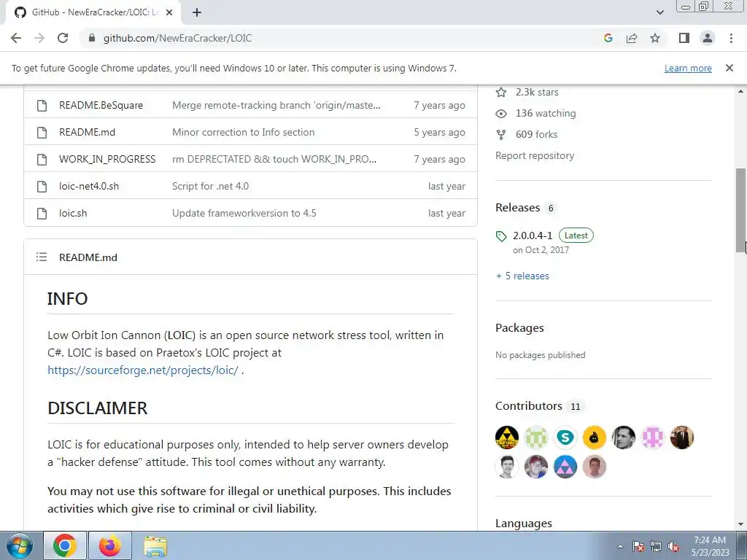The image size is (747, 560).
Task: Open the README.md file in list
Action: [88, 133]
